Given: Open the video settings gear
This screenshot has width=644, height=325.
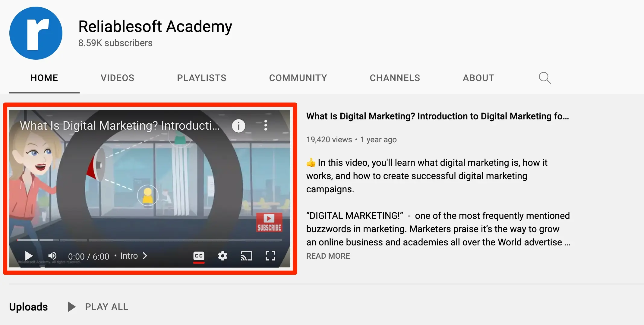Looking at the screenshot, I should (223, 256).
